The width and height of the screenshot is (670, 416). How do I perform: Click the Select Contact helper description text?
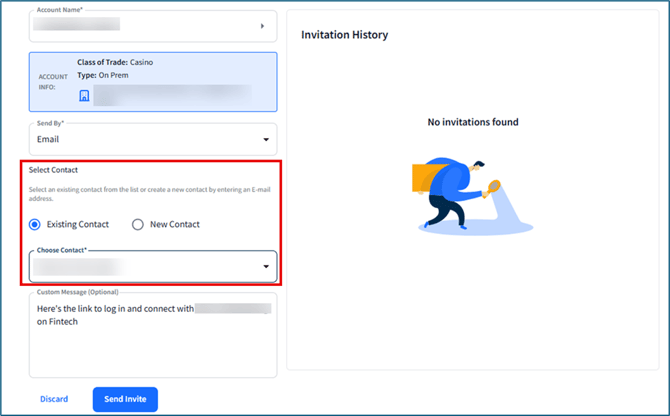click(x=150, y=194)
